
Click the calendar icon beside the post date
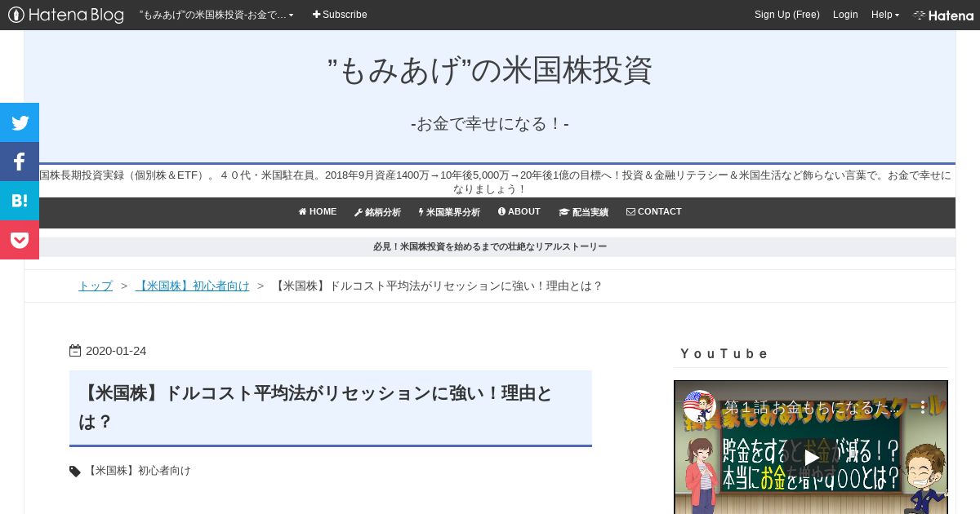tap(75, 351)
